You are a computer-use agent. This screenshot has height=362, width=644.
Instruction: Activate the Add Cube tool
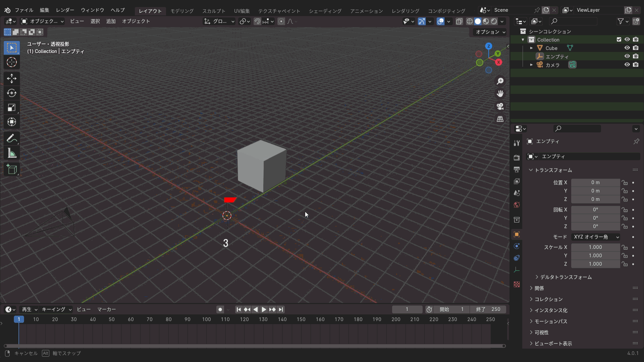point(12,169)
